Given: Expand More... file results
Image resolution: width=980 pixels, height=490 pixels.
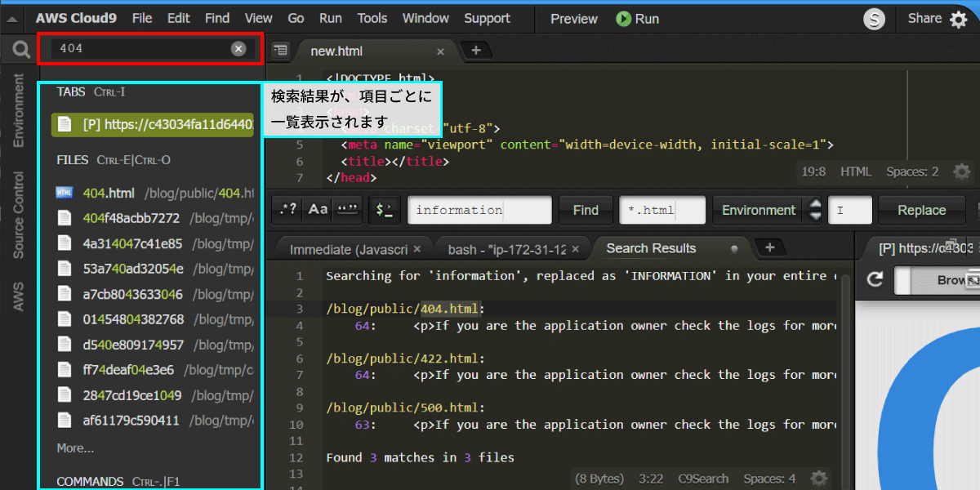Looking at the screenshot, I should [75, 448].
